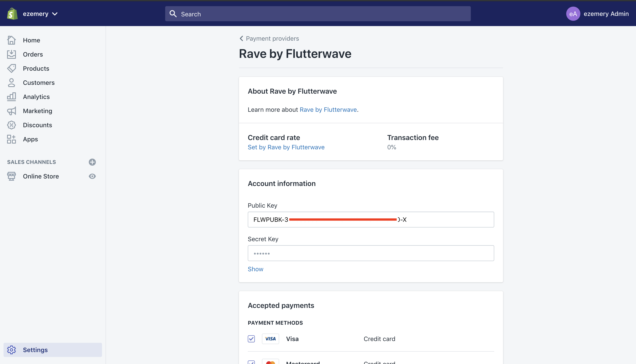Click the Rave by Flutterwave page title
The image size is (636, 364).
(x=295, y=53)
